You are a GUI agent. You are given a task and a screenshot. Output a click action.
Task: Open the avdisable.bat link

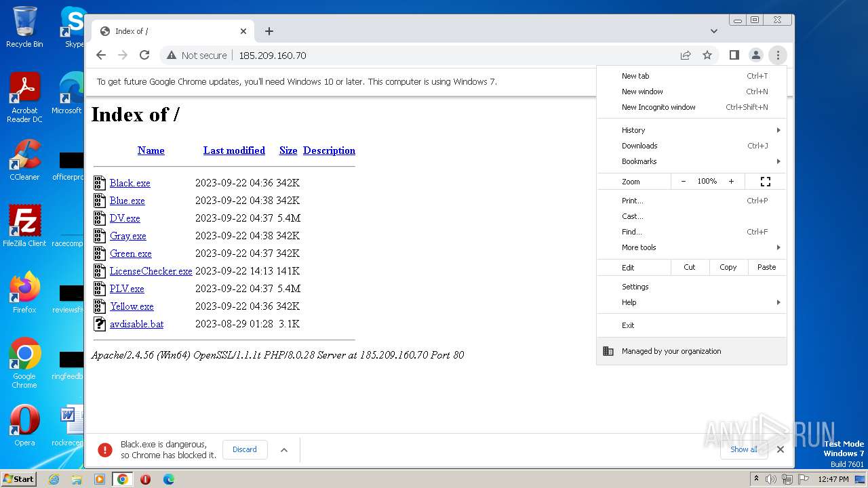coord(137,324)
